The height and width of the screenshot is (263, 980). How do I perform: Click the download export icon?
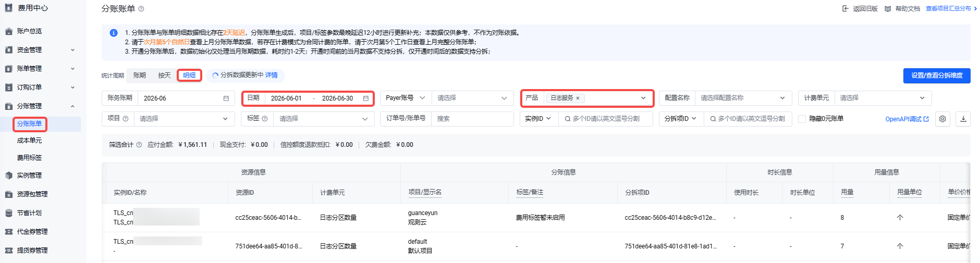[x=963, y=119]
